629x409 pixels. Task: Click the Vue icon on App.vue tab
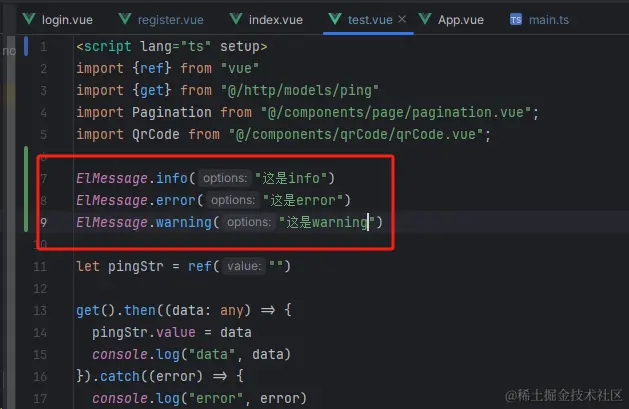pyautogui.click(x=425, y=19)
